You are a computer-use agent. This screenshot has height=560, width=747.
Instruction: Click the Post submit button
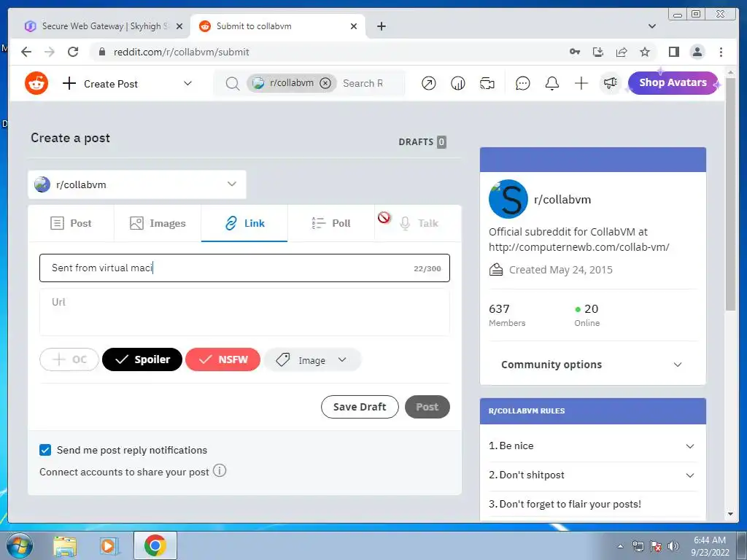point(427,407)
